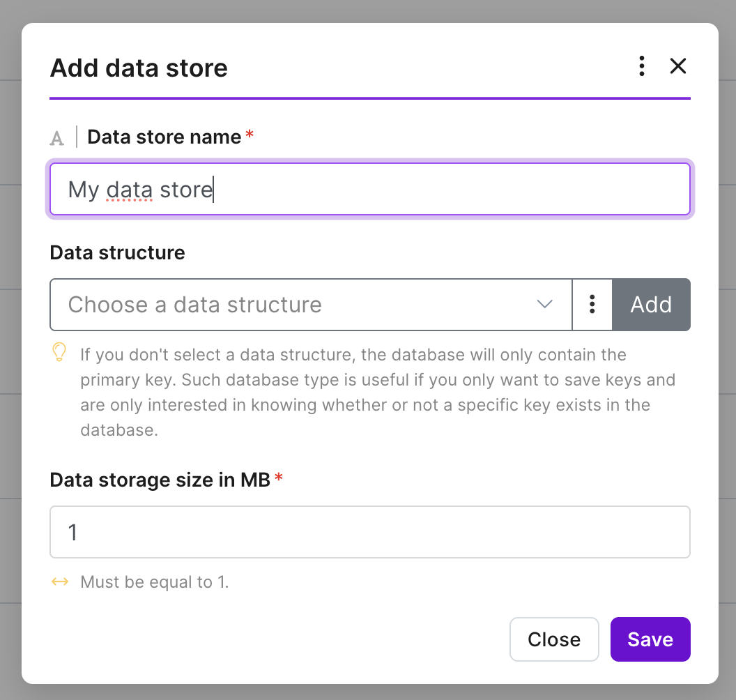Viewport: 736px width, 700px height.
Task: Click the Add button for a data structure
Action: pyautogui.click(x=651, y=305)
